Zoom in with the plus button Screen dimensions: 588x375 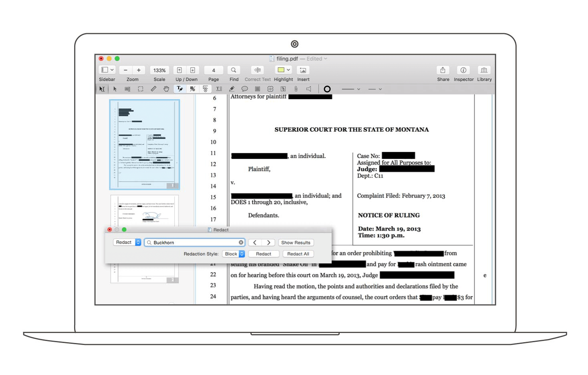(x=139, y=70)
